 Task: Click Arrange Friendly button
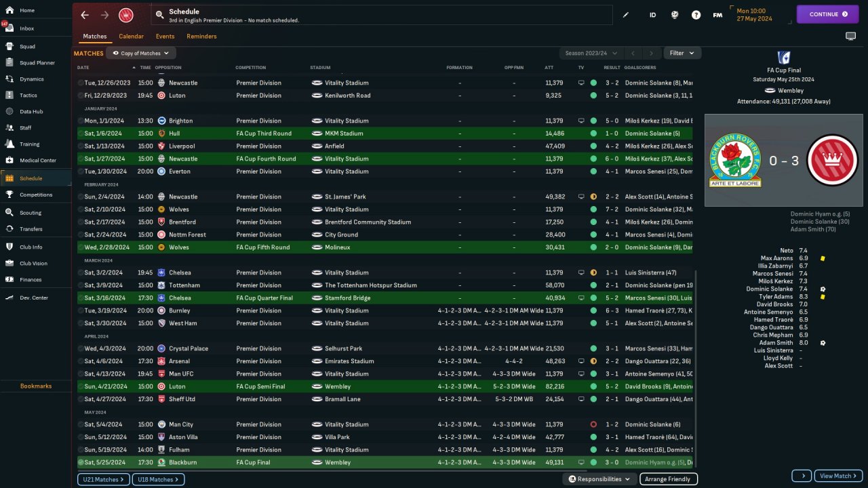pyautogui.click(x=668, y=479)
